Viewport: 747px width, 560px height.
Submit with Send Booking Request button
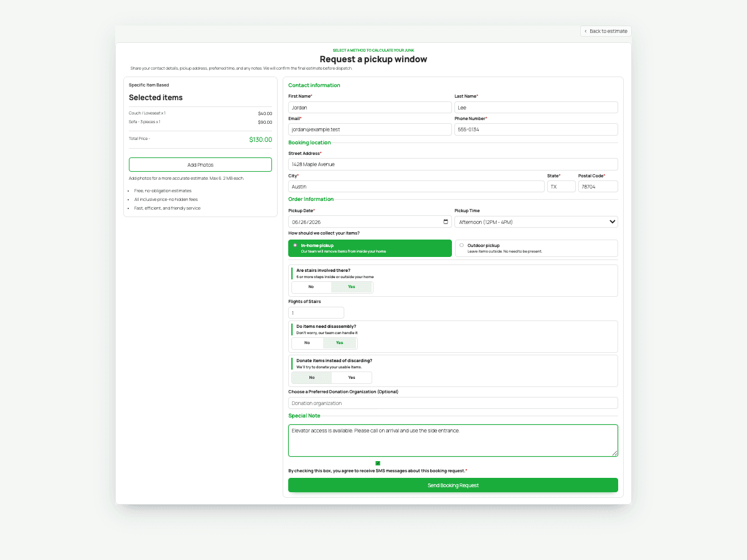coord(453,485)
